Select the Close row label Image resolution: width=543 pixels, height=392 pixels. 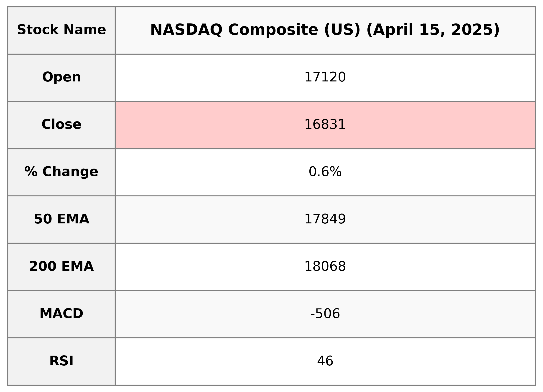tap(61, 124)
